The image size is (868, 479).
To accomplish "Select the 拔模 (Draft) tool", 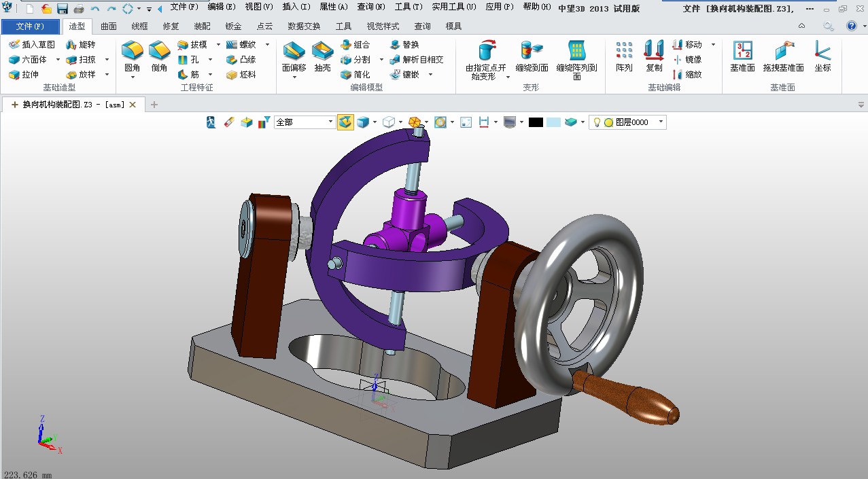I will 192,44.
